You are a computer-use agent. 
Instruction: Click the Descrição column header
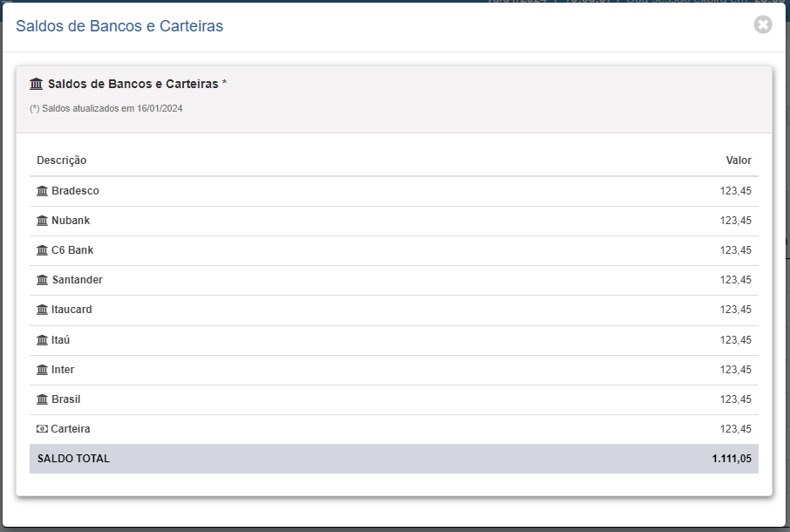[61, 160]
